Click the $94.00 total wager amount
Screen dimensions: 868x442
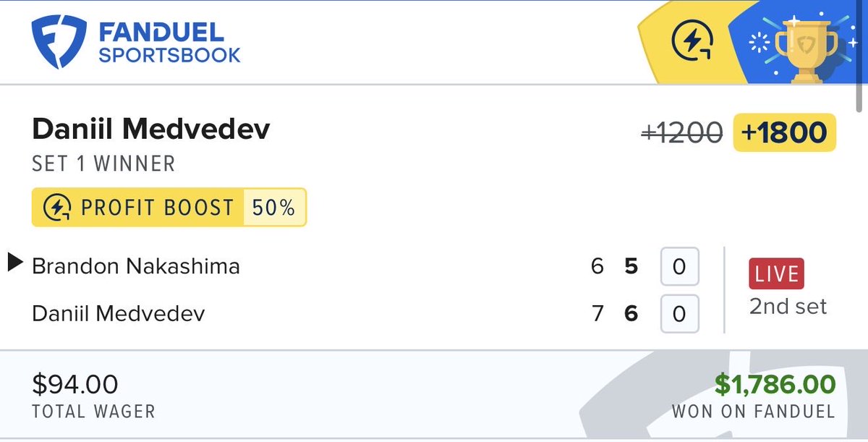pos(75,384)
